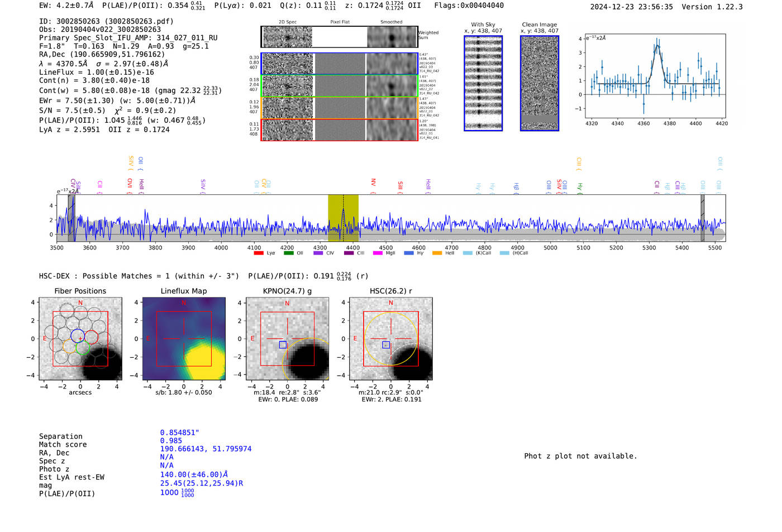Screen dimensions: 782x532
Task: Click the S/N = 7.5(±0.5) line
Action: point(72,111)
